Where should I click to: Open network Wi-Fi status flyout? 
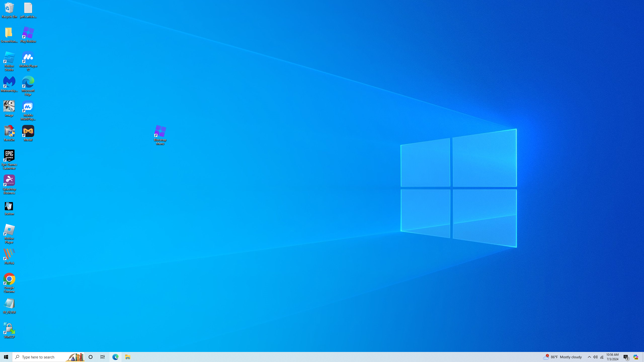[x=602, y=357]
